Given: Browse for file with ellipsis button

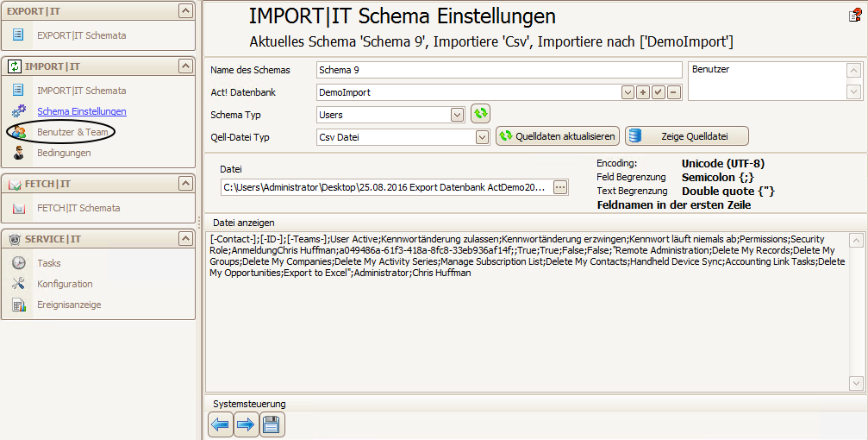Looking at the screenshot, I should (560, 187).
